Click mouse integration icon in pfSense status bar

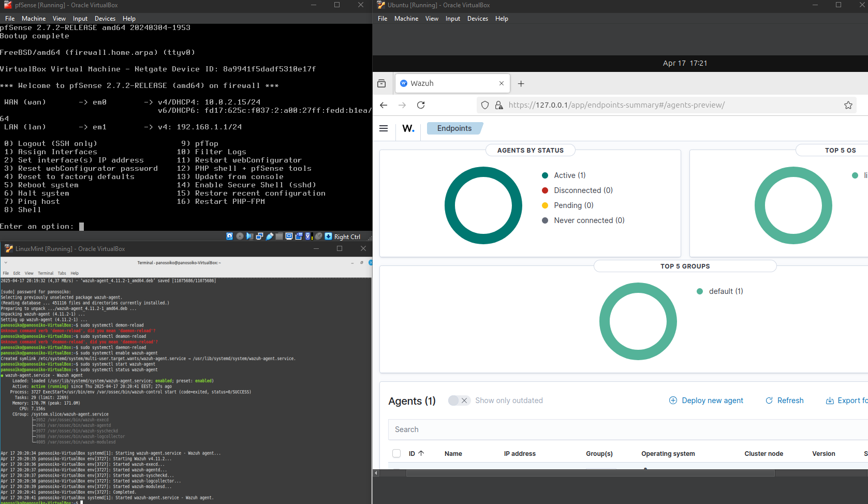(319, 236)
